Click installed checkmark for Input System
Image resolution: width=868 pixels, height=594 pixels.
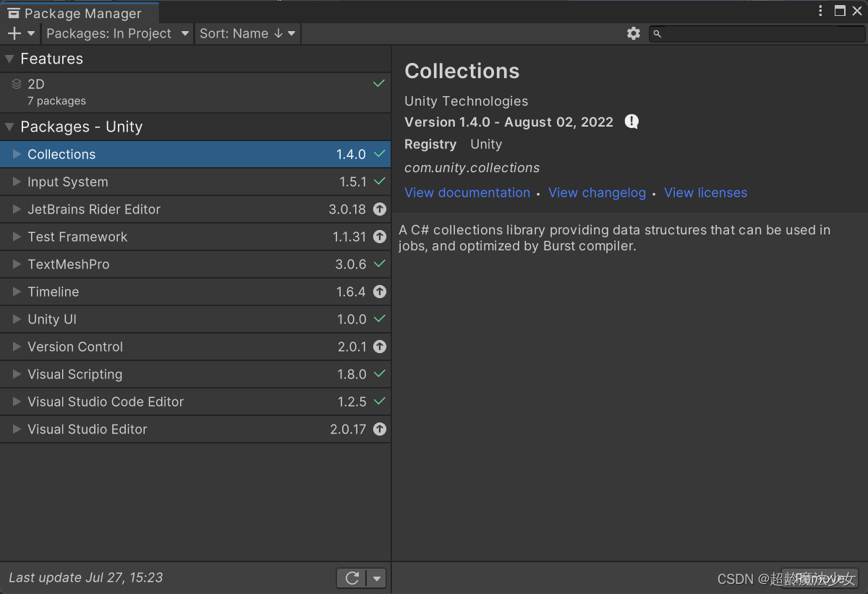380,182
